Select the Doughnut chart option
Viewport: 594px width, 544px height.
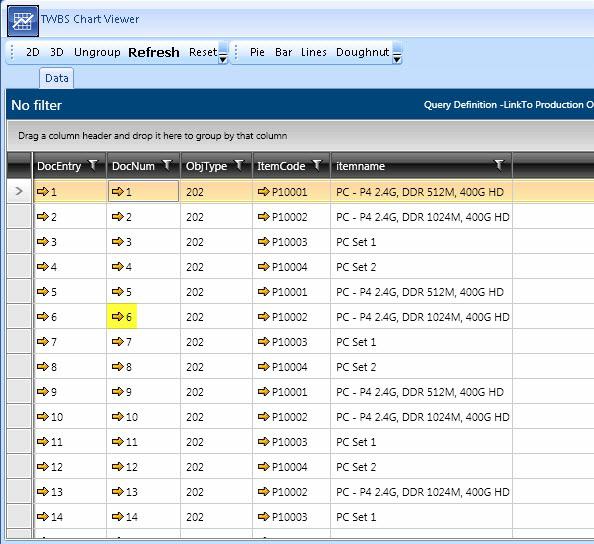pos(363,52)
